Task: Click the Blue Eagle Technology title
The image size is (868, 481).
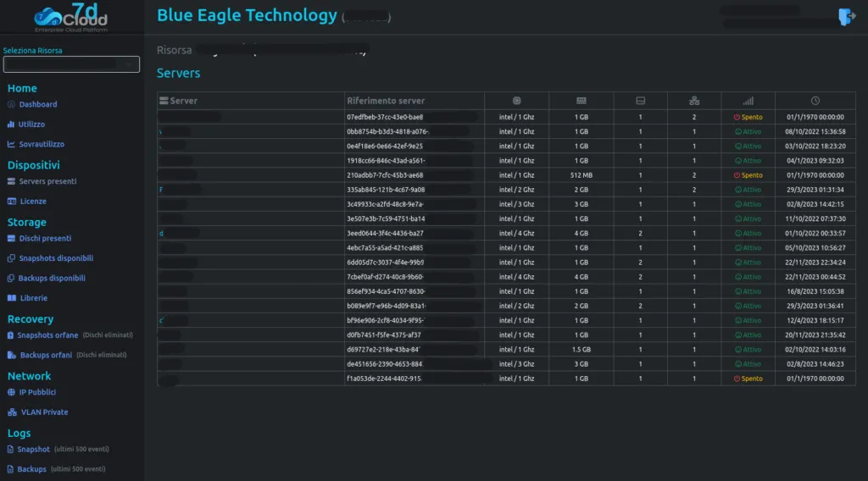Action: pyautogui.click(x=247, y=15)
